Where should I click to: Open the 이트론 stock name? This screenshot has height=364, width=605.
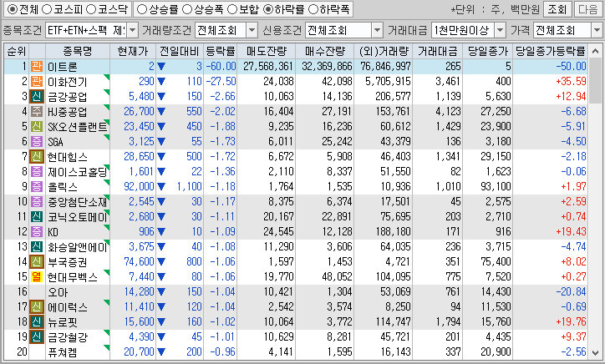pyautogui.click(x=63, y=67)
